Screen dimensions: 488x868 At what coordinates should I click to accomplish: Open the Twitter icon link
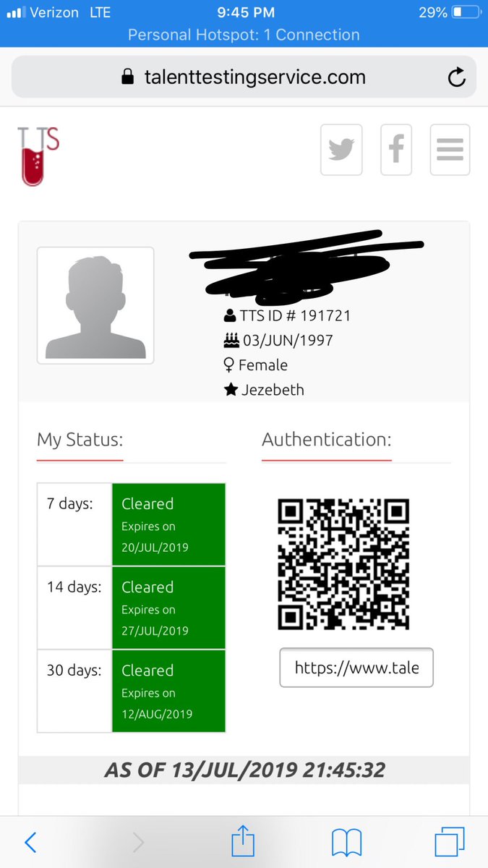[341, 150]
